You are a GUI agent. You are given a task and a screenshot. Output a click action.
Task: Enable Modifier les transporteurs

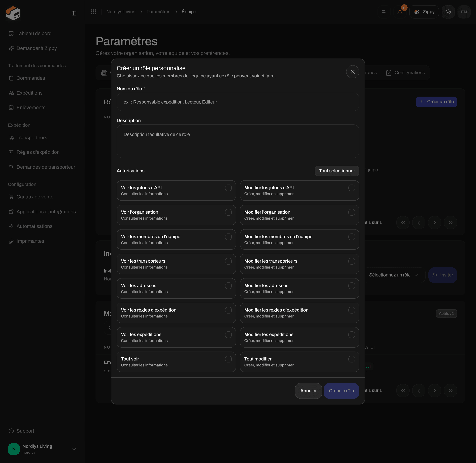point(352,261)
